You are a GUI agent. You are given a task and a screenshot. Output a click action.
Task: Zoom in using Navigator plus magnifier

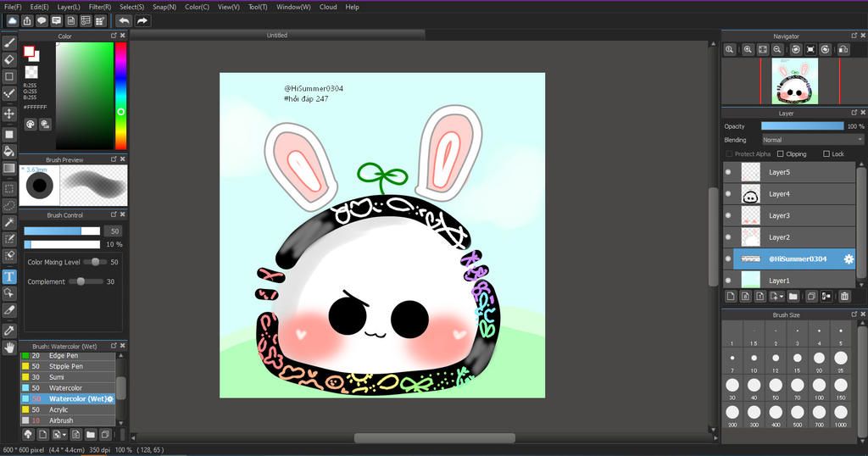(x=748, y=49)
